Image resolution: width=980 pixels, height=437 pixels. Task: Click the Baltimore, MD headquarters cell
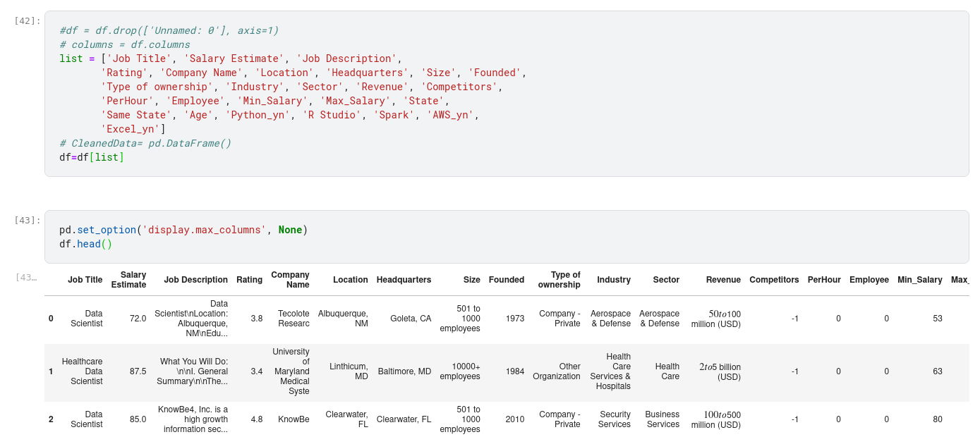(x=404, y=371)
